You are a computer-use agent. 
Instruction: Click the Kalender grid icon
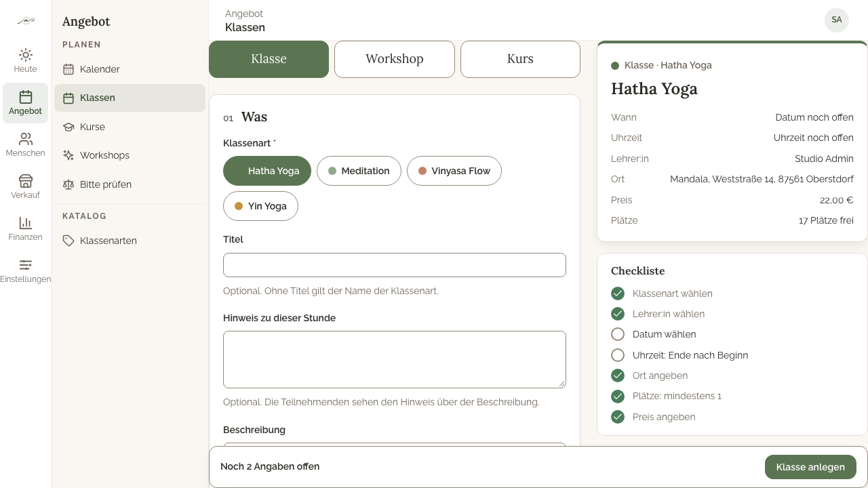(x=68, y=69)
